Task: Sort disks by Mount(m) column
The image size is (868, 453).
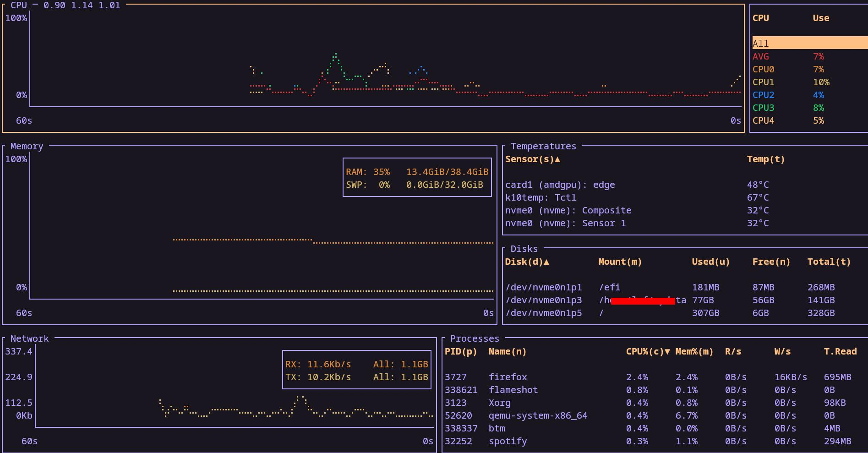Action: click(x=620, y=262)
